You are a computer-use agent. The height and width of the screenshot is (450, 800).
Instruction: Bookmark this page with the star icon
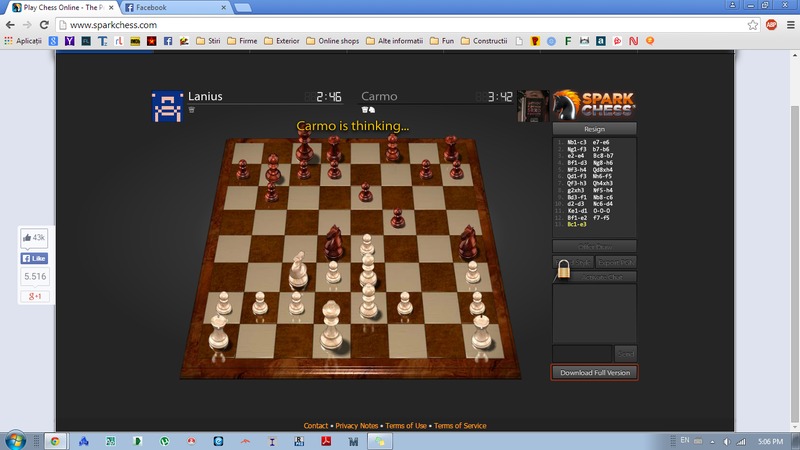752,24
